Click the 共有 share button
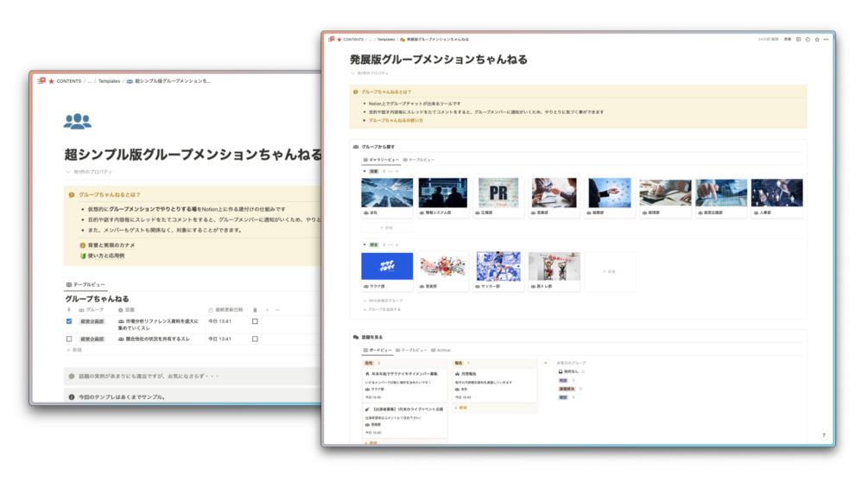Image resolution: width=868 pixels, height=488 pixels. pos(787,39)
